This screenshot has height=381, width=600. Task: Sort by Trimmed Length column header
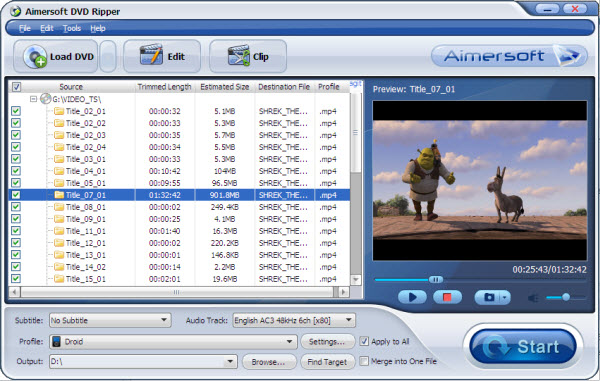[x=165, y=87]
